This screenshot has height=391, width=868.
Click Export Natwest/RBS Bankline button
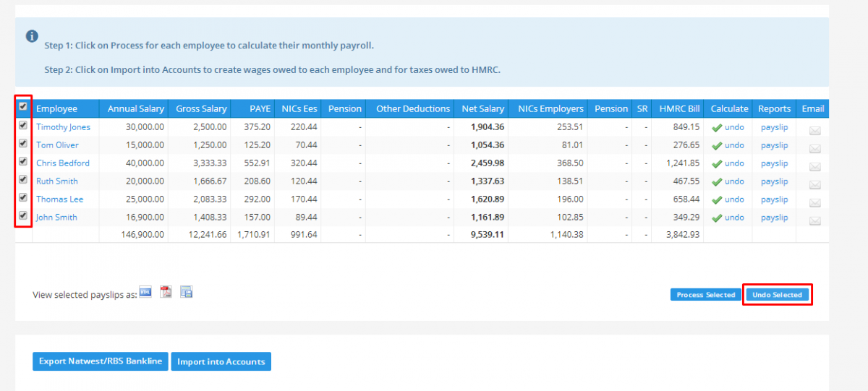(100, 361)
